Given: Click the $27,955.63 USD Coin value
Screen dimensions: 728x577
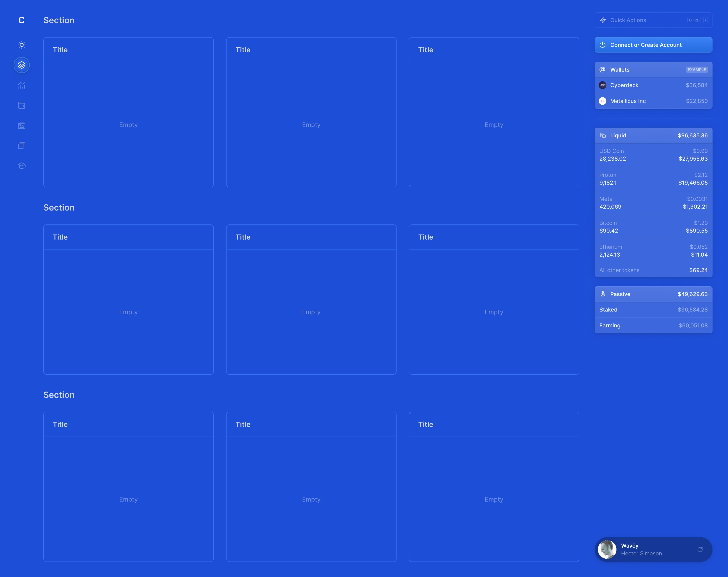Looking at the screenshot, I should (x=693, y=159).
